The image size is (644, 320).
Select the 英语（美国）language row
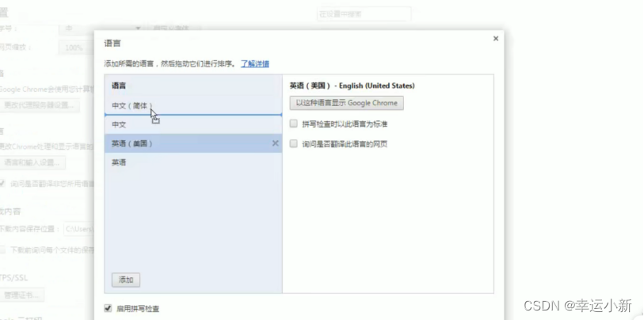193,143
